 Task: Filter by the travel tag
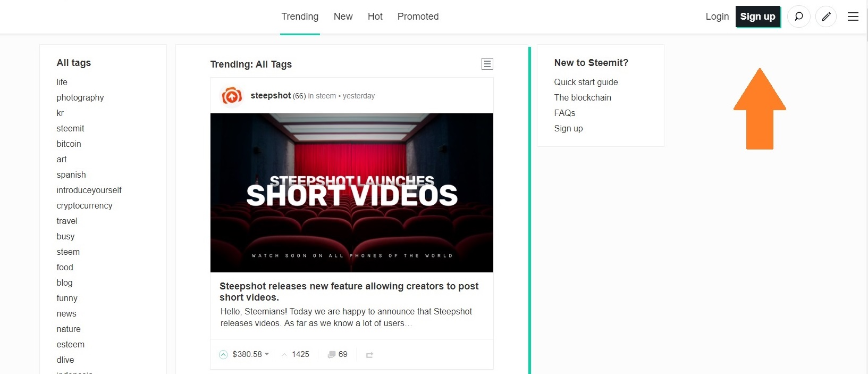pos(67,221)
